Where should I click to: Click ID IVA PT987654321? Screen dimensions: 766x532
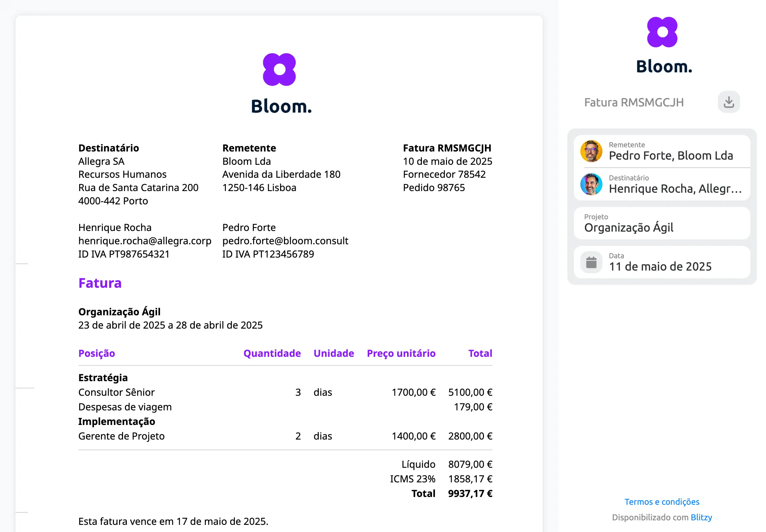tap(123, 254)
